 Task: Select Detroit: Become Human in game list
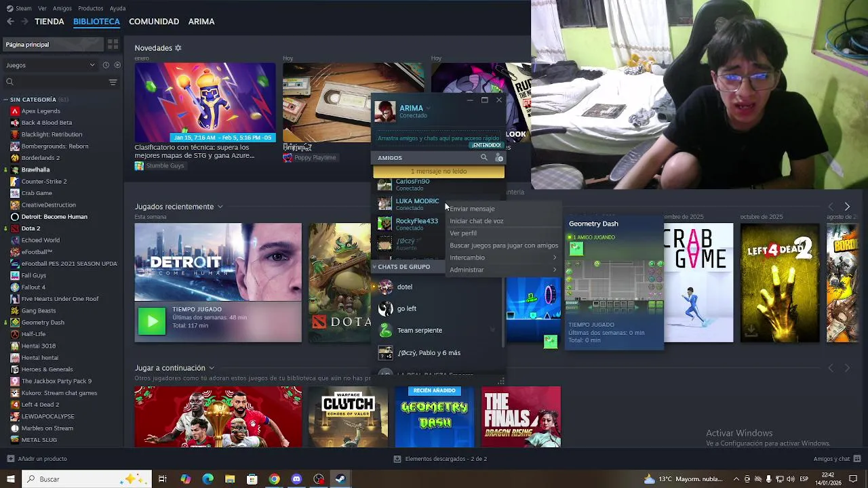(x=54, y=217)
